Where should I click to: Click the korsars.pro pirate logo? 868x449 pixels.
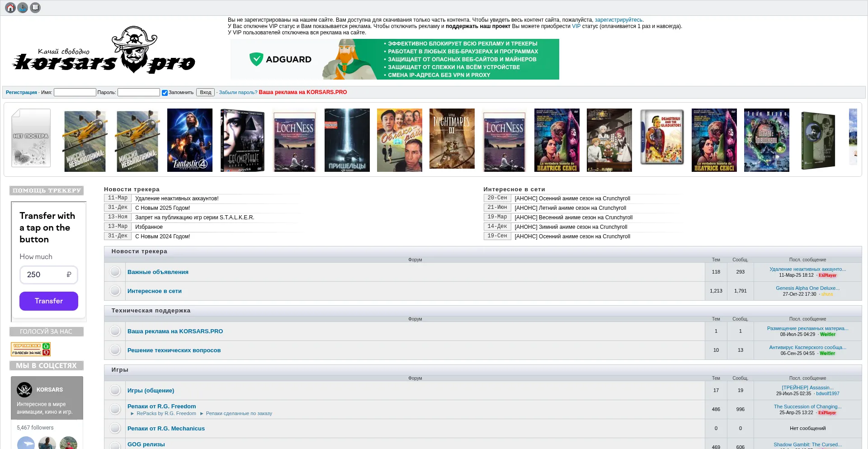[x=104, y=51]
